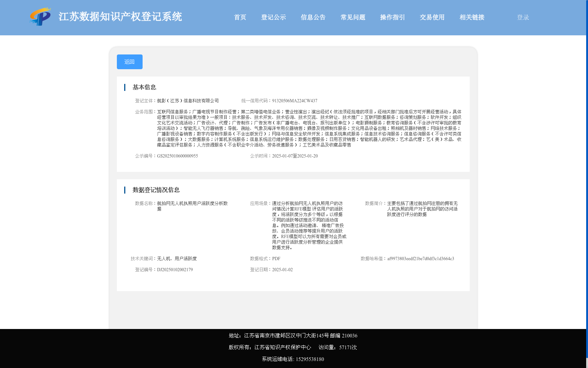Click keywords value 无人机、用户活跃度
The width and height of the screenshot is (588, 368).
pyautogui.click(x=177, y=259)
